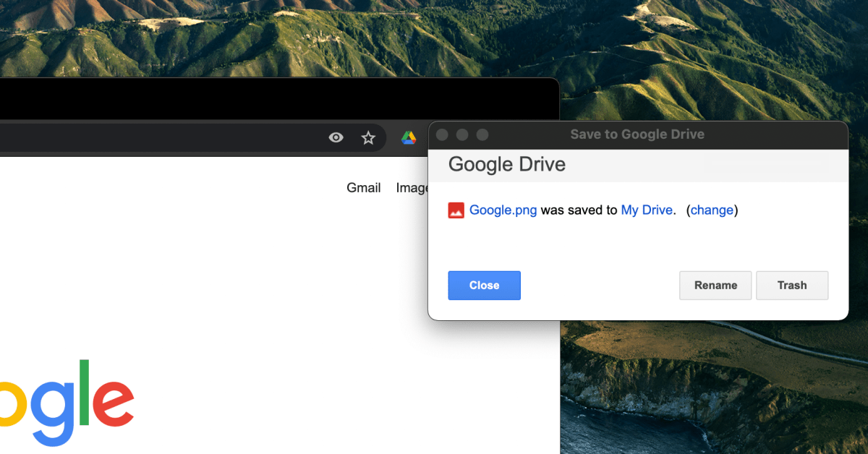This screenshot has width=868, height=454.
Task: Open Gmail from the page header
Action: pos(363,187)
